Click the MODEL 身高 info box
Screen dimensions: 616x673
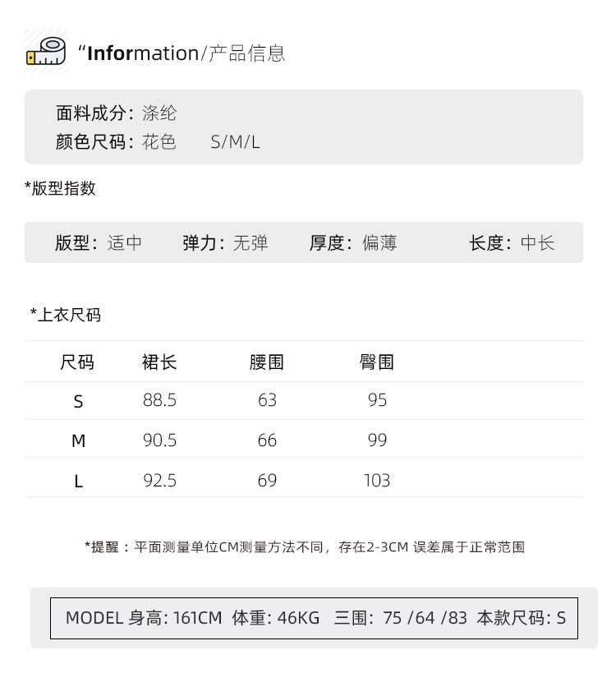tap(315, 618)
